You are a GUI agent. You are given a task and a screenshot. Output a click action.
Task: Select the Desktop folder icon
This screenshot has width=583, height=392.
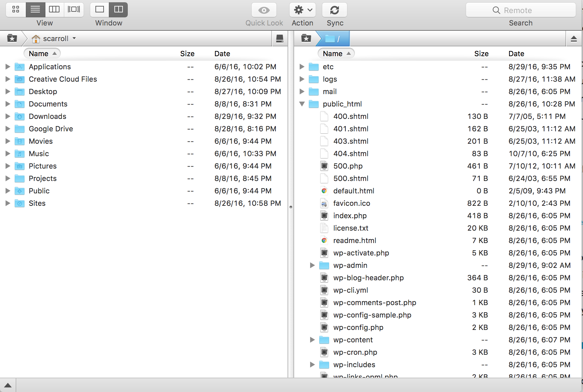point(20,92)
